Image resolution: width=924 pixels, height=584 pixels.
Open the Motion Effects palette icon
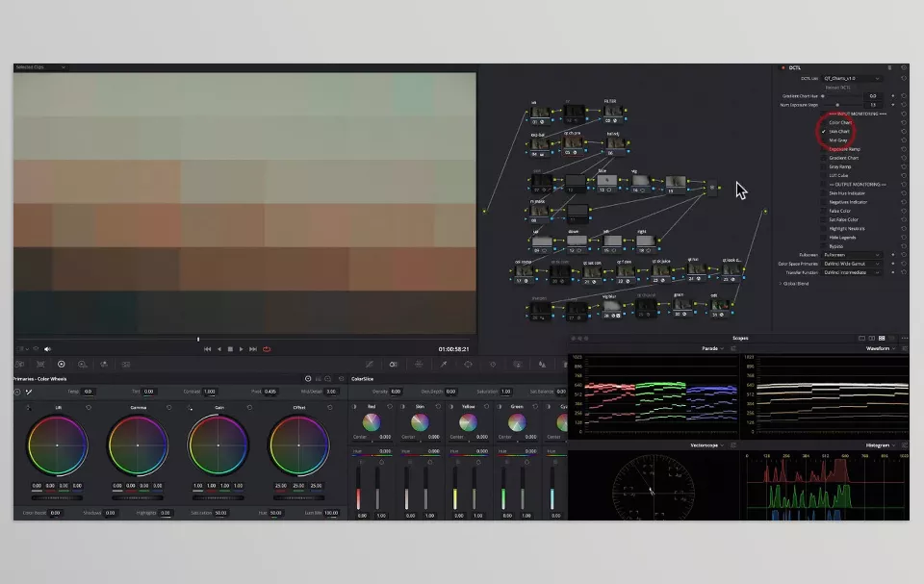click(125, 365)
